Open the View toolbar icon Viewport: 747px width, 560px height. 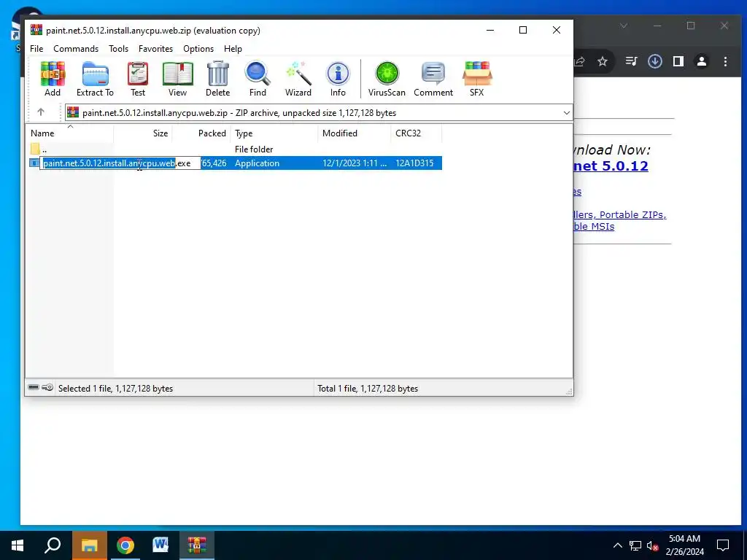coord(178,79)
